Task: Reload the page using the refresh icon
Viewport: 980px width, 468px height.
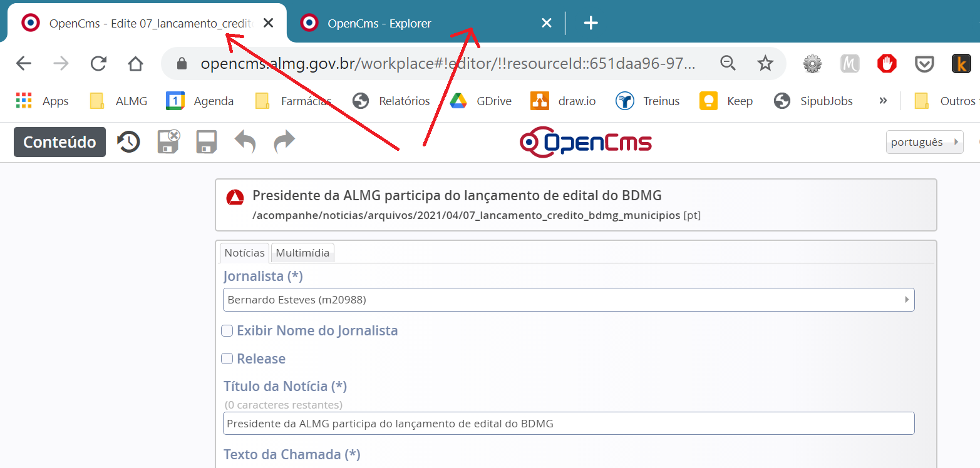Action: (98, 63)
